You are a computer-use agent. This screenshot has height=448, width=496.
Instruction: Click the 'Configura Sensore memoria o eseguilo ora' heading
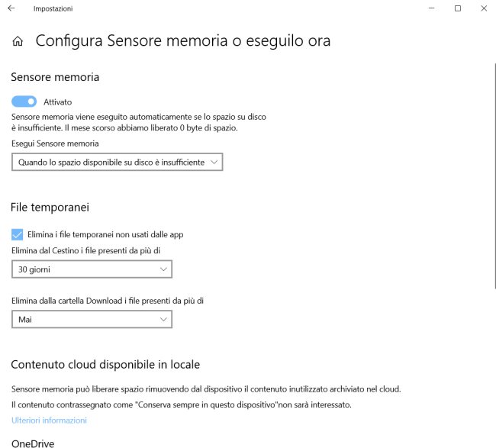(183, 41)
